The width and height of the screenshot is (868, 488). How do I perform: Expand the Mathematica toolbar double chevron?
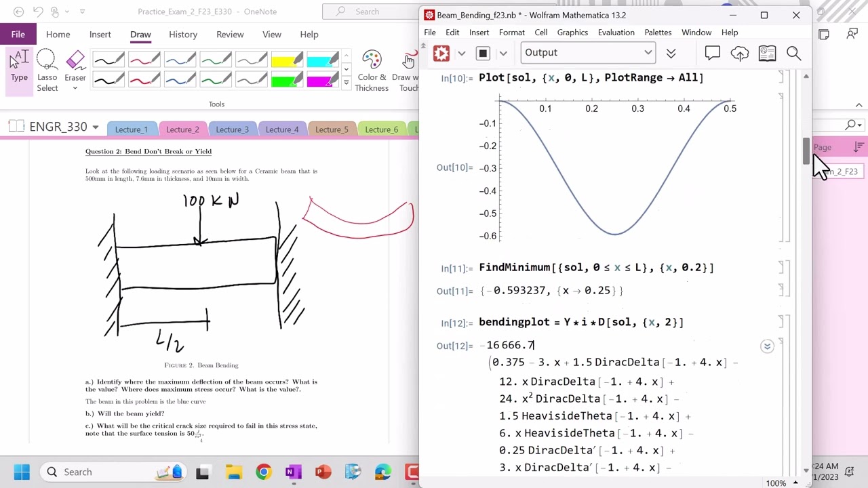point(671,53)
